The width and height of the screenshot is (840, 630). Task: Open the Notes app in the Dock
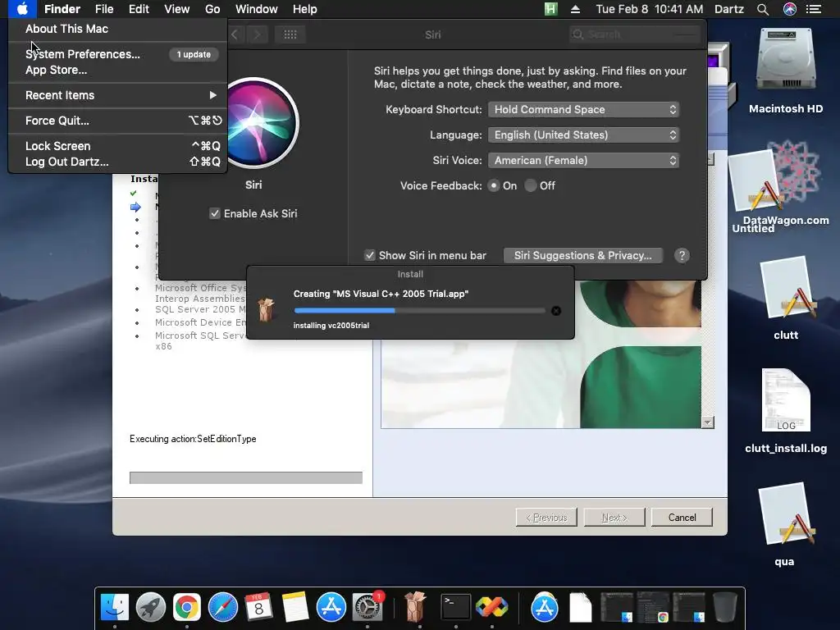coord(295,607)
